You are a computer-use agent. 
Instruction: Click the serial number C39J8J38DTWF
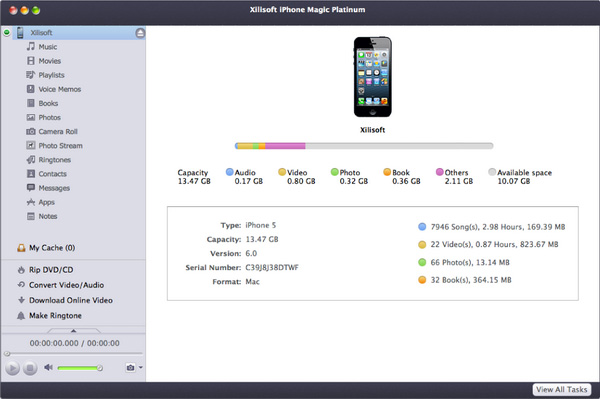coord(272,267)
